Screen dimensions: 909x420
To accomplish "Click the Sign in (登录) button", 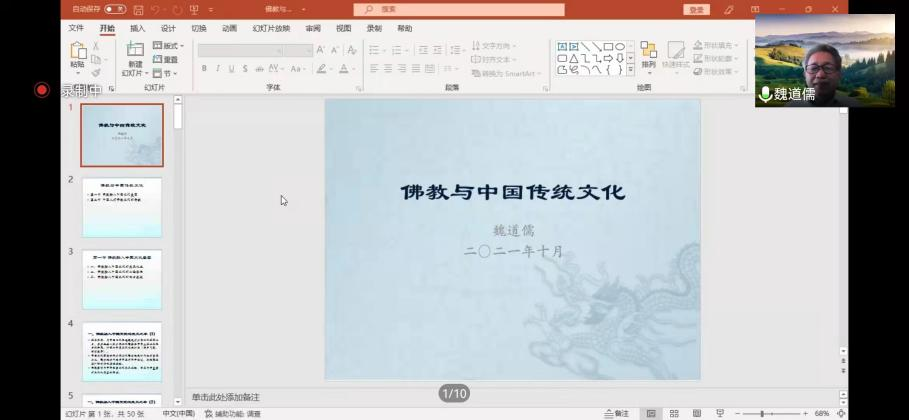I will (696, 10).
